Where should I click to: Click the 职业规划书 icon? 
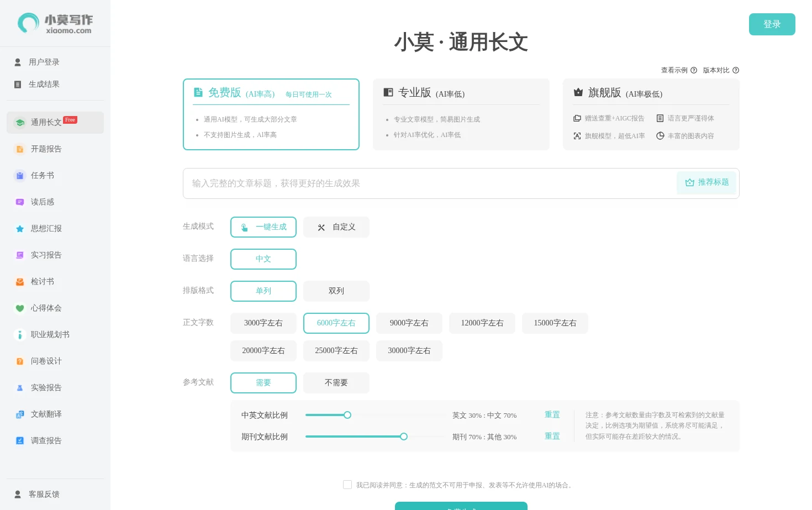click(x=20, y=335)
